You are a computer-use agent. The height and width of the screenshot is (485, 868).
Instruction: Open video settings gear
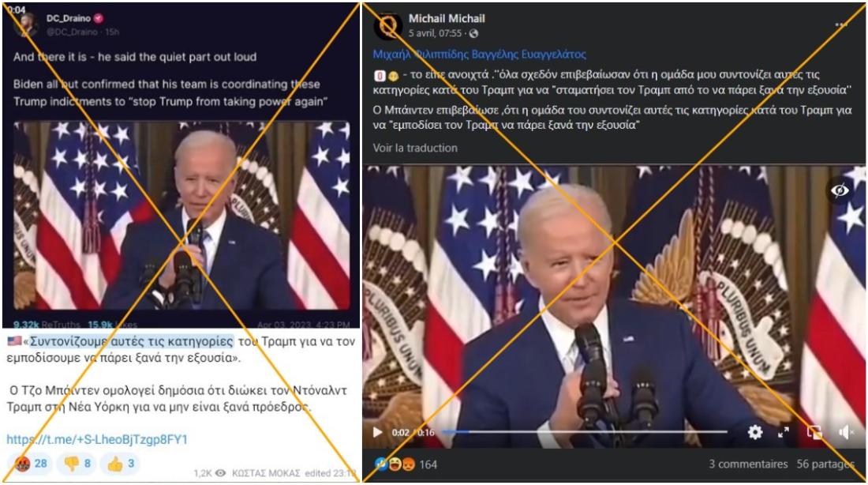click(x=755, y=432)
